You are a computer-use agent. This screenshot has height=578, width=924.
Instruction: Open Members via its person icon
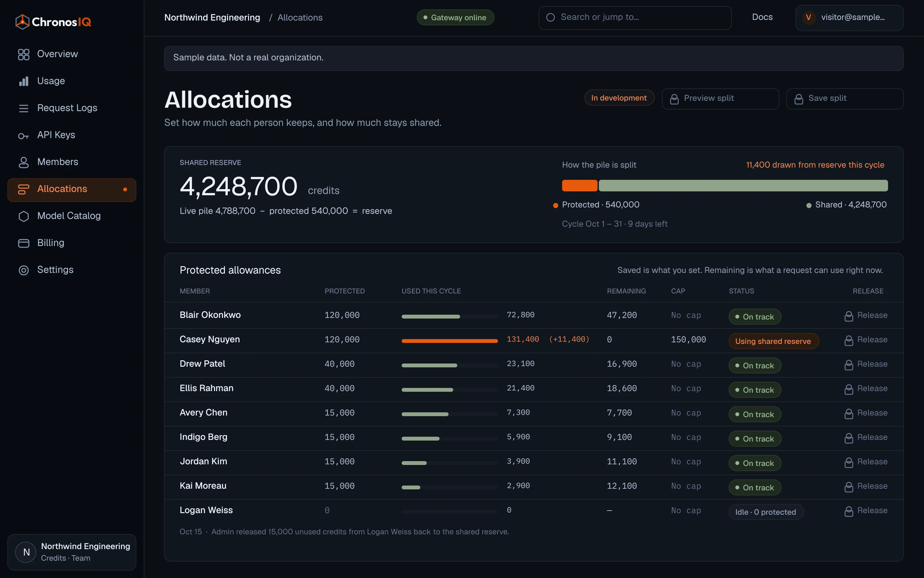(24, 162)
